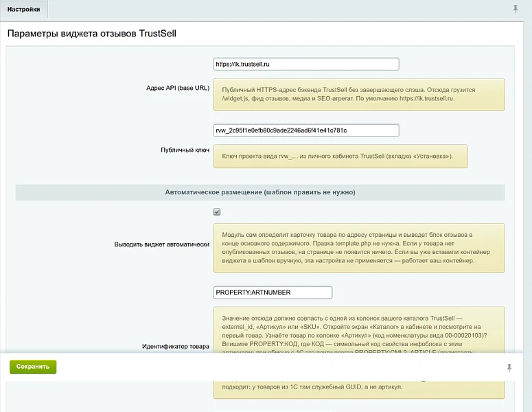Focus the Публичный ключ input field

[306, 130]
